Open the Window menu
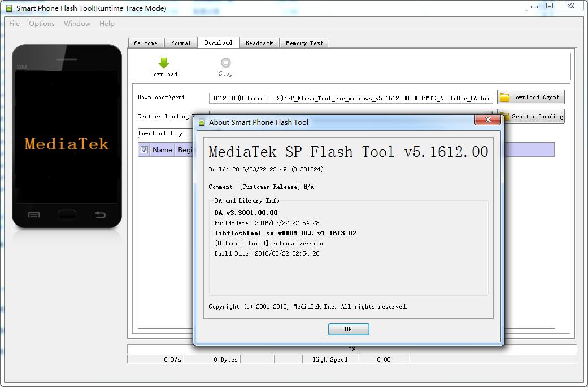 click(77, 23)
